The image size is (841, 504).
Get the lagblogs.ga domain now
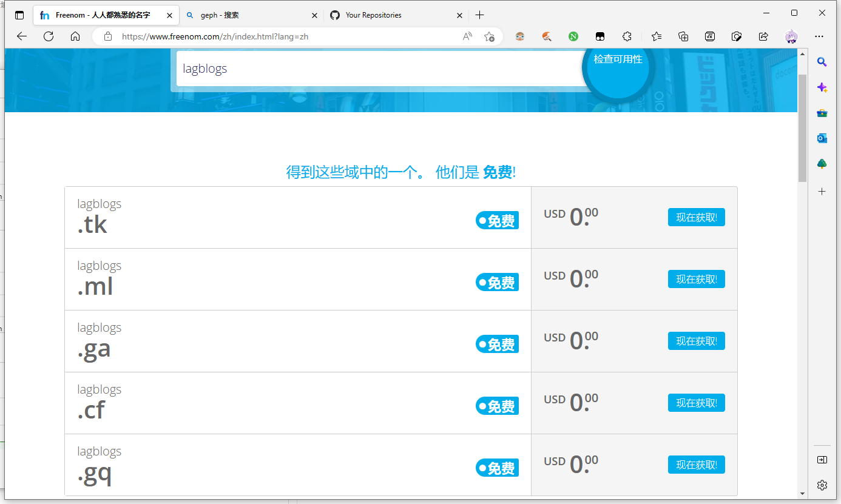(696, 341)
